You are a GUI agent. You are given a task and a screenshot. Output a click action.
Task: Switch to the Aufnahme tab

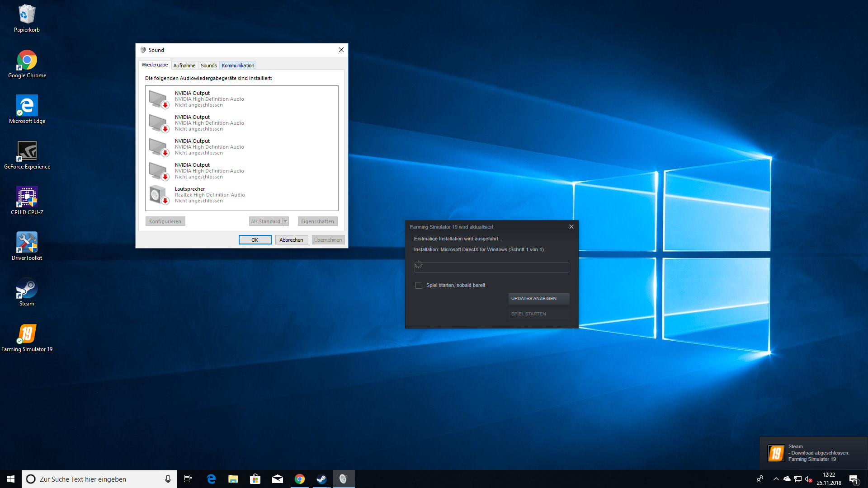[184, 66]
